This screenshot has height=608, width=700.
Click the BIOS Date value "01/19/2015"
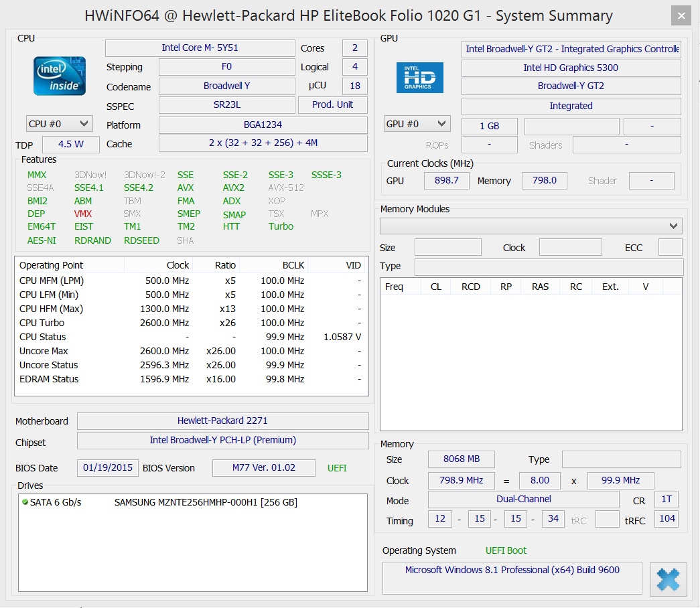108,468
